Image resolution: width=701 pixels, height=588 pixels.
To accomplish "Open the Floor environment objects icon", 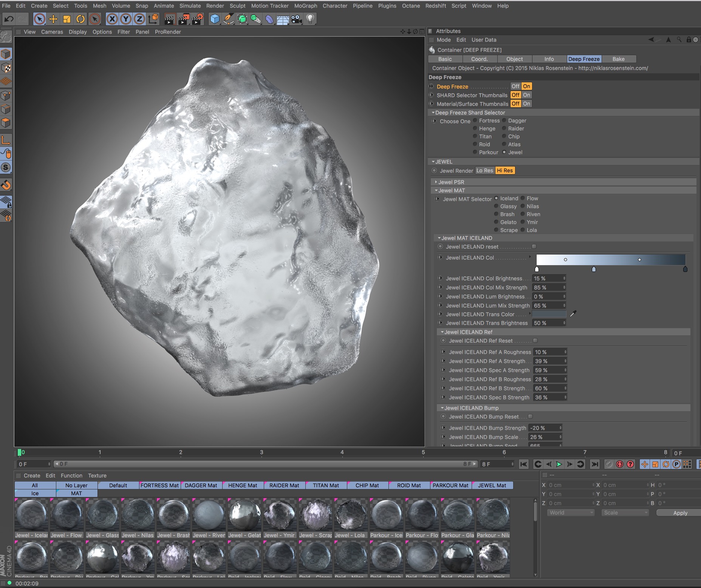I will 283,19.
